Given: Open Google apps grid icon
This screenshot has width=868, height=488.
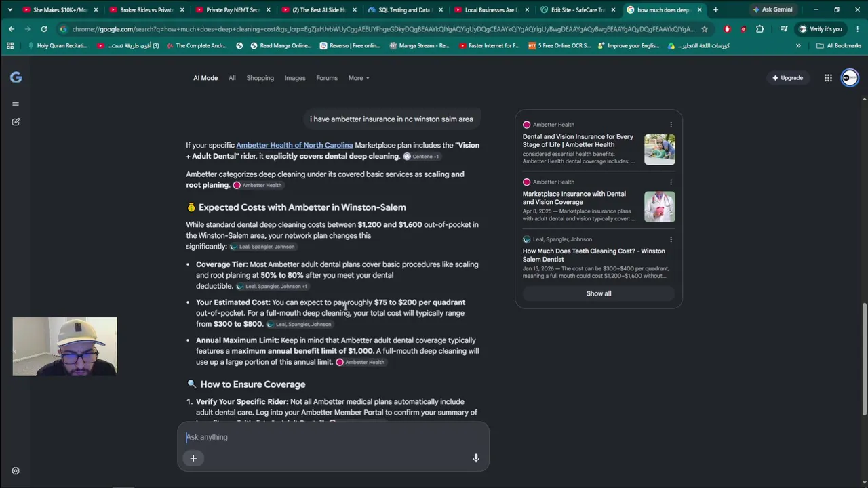Looking at the screenshot, I should (828, 78).
